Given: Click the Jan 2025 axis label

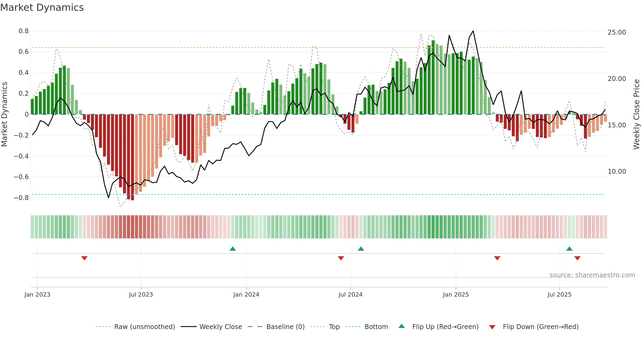Looking at the screenshot, I should (x=456, y=294).
